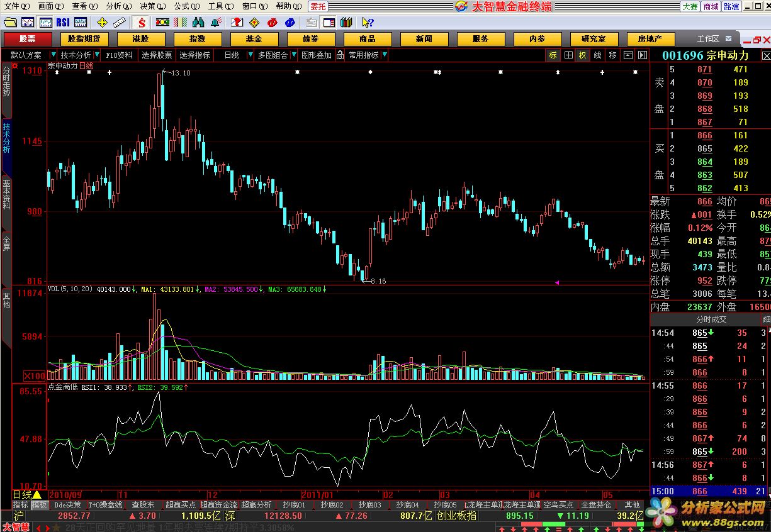Viewport: 771px width, 532px height.
Task: Open the 多图组合 dropdown arrow
Action: click(293, 55)
